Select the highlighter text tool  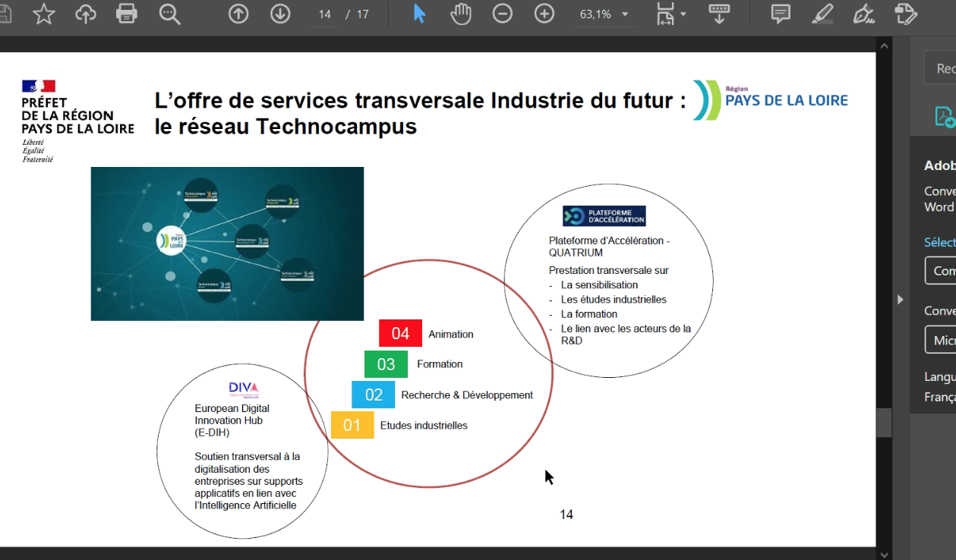[822, 14]
